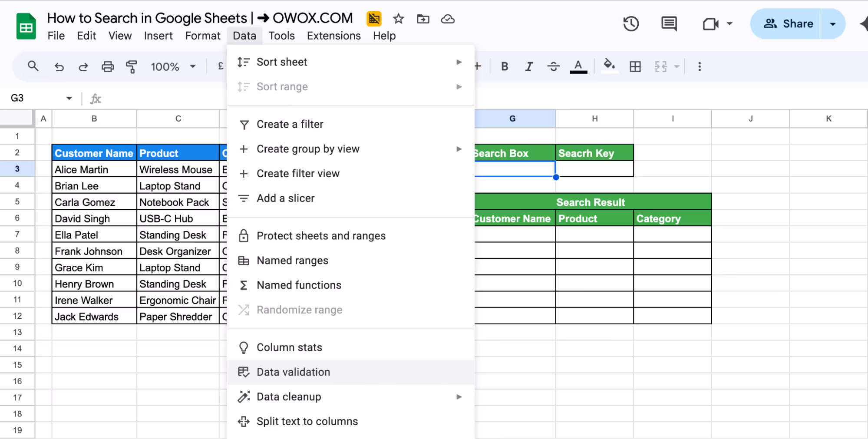Redo the last action

click(x=83, y=66)
